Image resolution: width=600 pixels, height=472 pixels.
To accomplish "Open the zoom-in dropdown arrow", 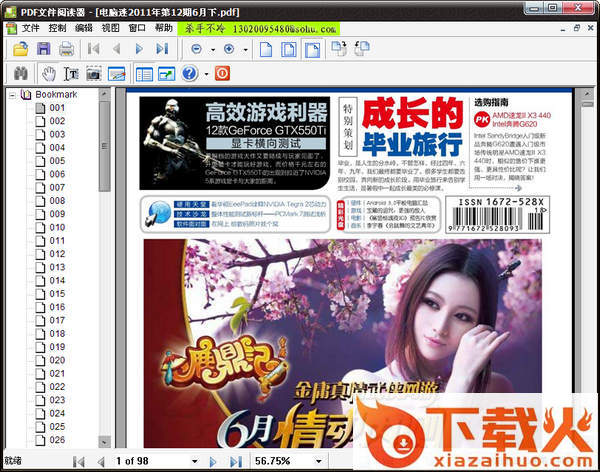I will tap(246, 48).
